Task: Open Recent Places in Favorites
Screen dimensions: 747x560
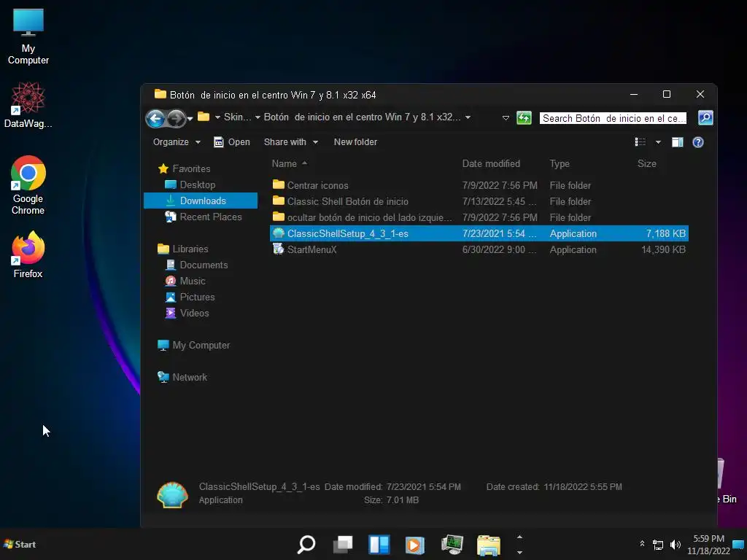Action: point(204,217)
